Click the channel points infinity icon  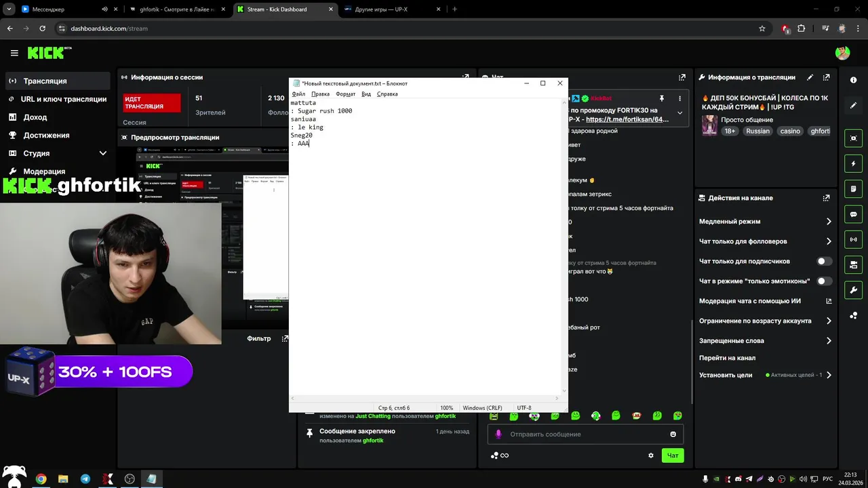(x=500, y=455)
